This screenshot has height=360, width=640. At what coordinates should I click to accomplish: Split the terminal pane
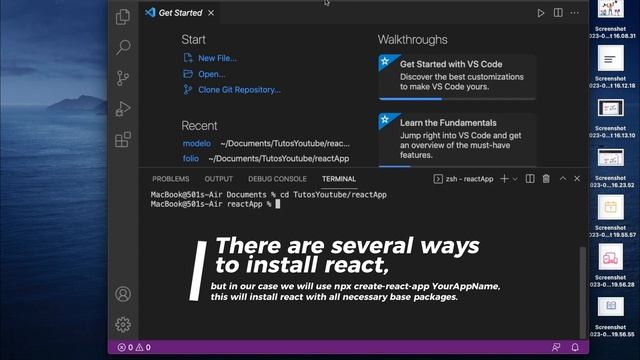(530, 179)
